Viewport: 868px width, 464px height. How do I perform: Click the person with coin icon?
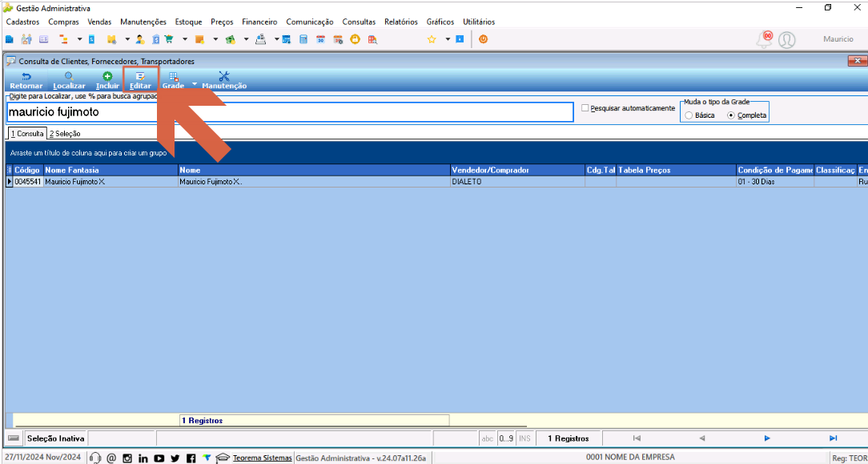[x=140, y=39]
